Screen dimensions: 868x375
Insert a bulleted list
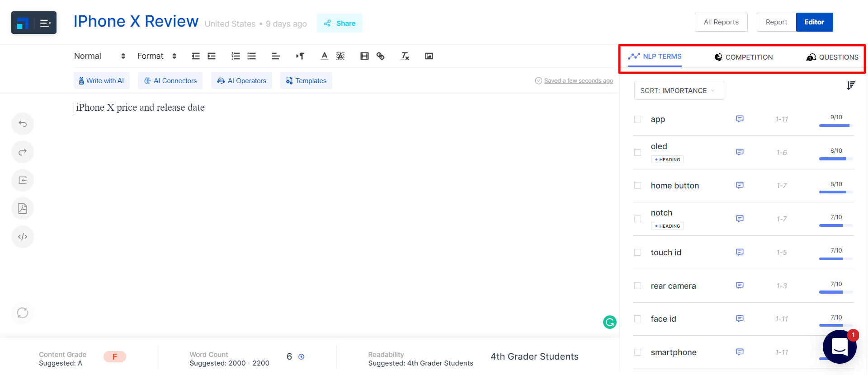(252, 56)
